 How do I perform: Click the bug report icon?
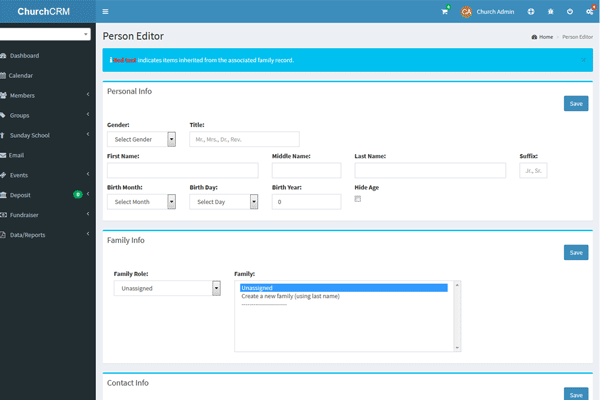point(550,12)
